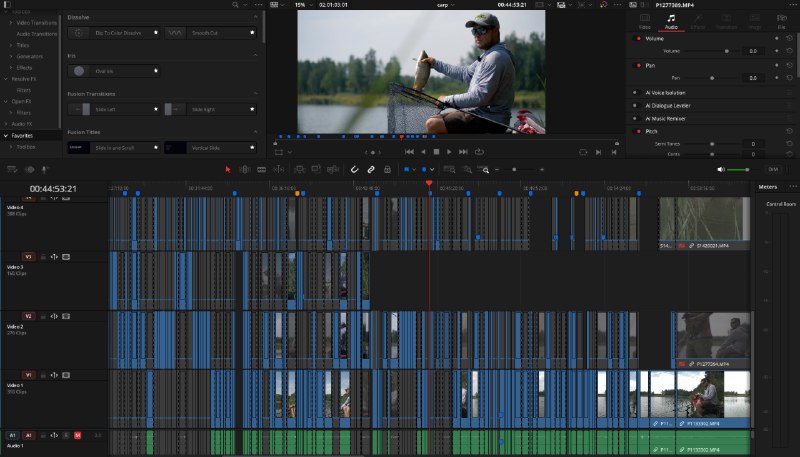Viewport: 800px width, 457px height.
Task: Expand Video Transitions tree item
Action: click(x=11, y=22)
